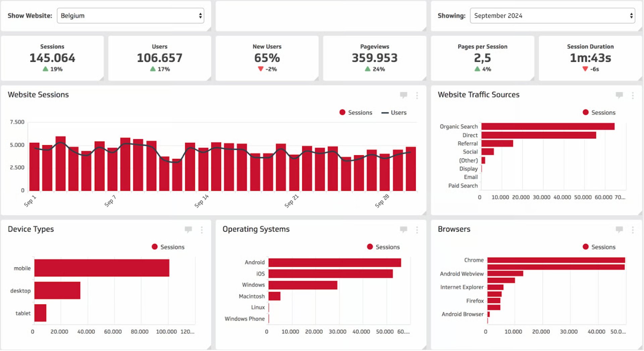Open the Showing month dropdown
The image size is (644, 351).
(552, 15)
